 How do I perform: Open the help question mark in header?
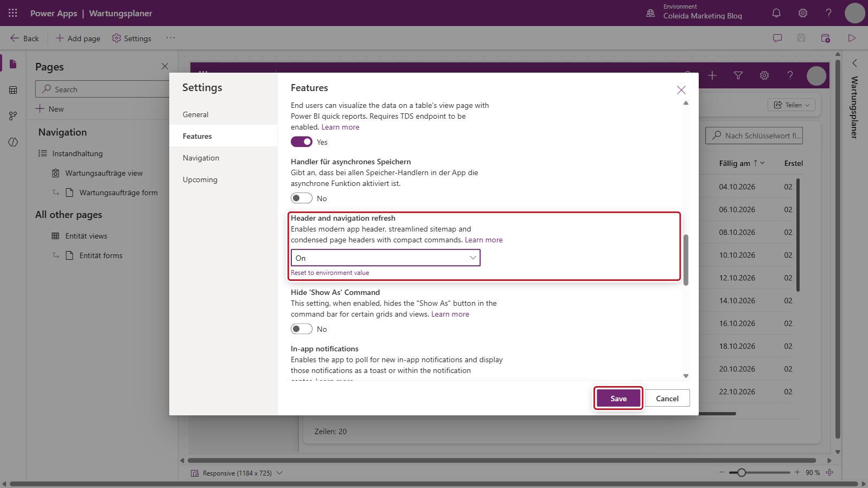click(x=828, y=13)
